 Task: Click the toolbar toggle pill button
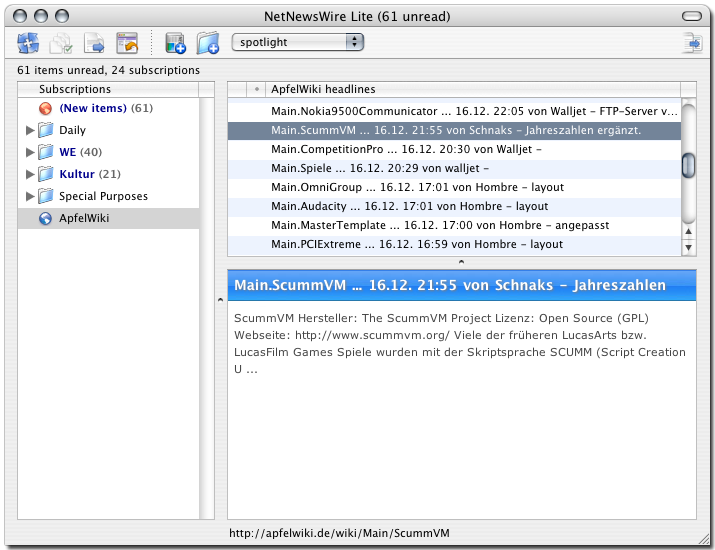(x=692, y=16)
